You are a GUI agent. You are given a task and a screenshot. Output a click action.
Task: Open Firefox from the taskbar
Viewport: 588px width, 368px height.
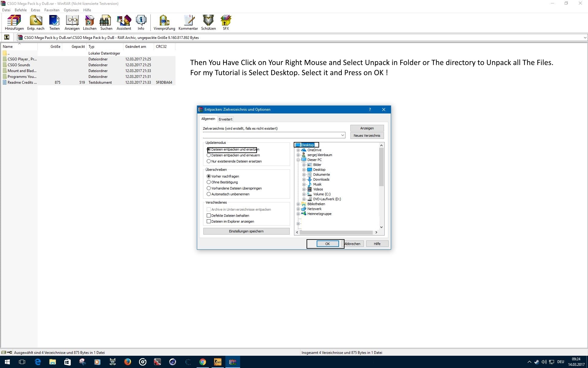127,362
